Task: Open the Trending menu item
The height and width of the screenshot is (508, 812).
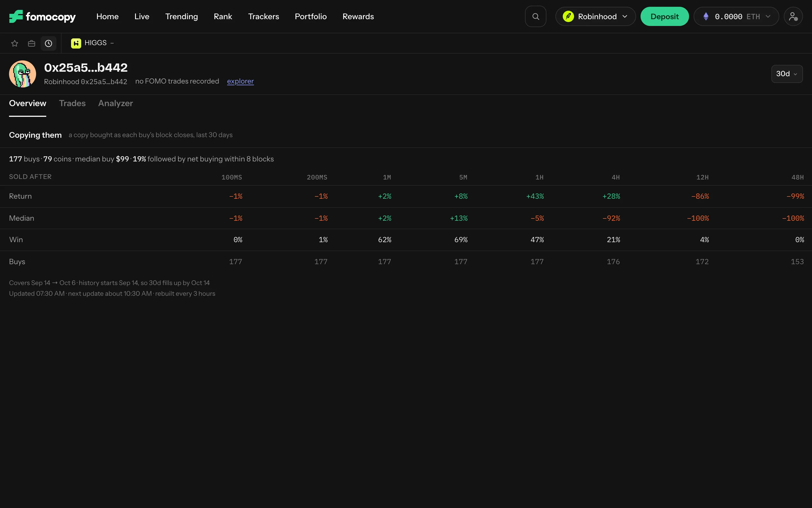Action: 182,16
